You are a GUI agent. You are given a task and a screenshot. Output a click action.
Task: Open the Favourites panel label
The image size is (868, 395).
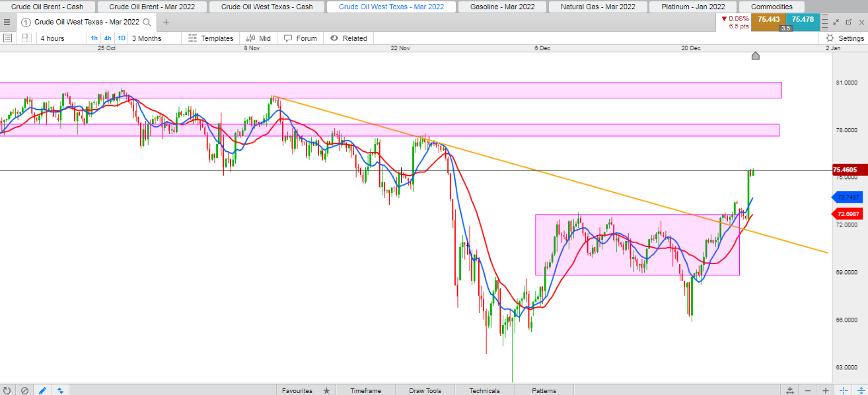point(297,390)
